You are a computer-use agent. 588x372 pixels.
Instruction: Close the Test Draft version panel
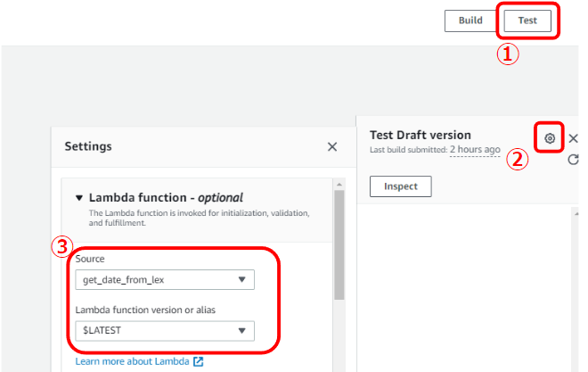pyautogui.click(x=573, y=138)
